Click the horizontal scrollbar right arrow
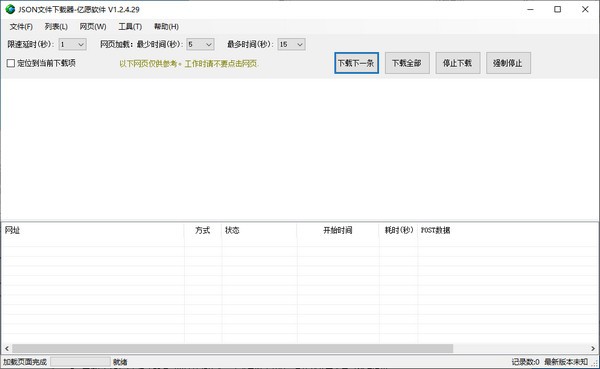 coord(593,348)
